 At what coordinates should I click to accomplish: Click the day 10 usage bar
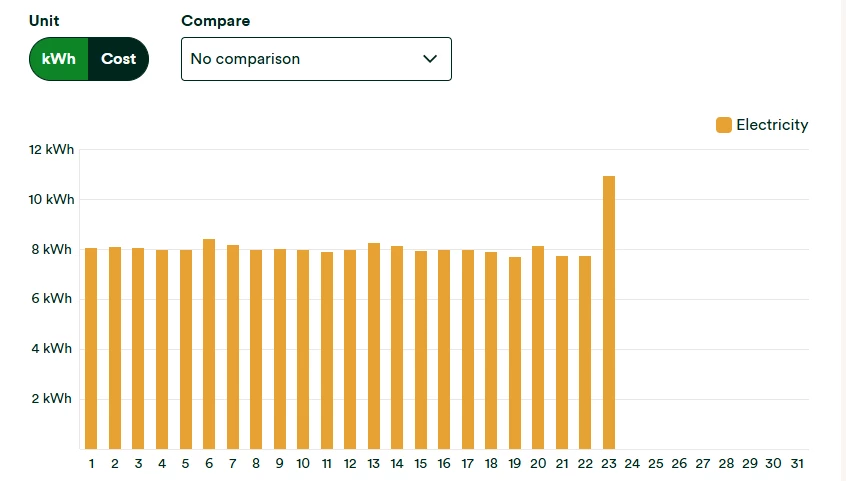point(303,349)
